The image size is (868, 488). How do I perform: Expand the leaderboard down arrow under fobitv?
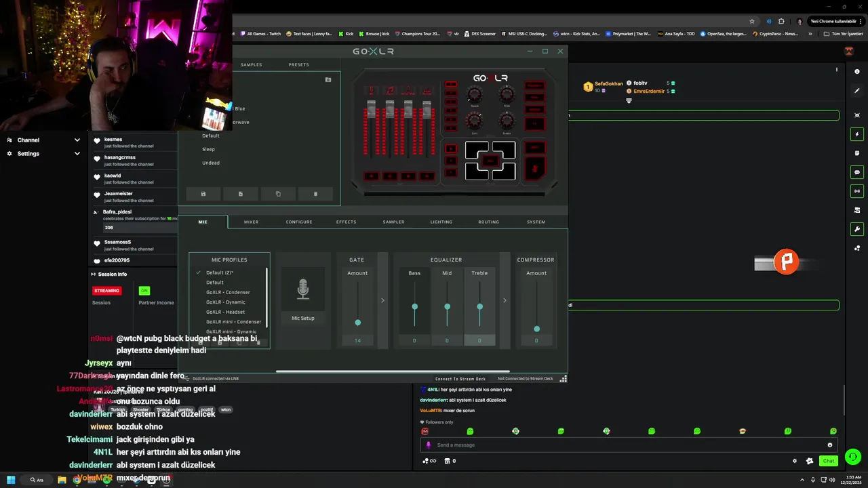coord(629,101)
